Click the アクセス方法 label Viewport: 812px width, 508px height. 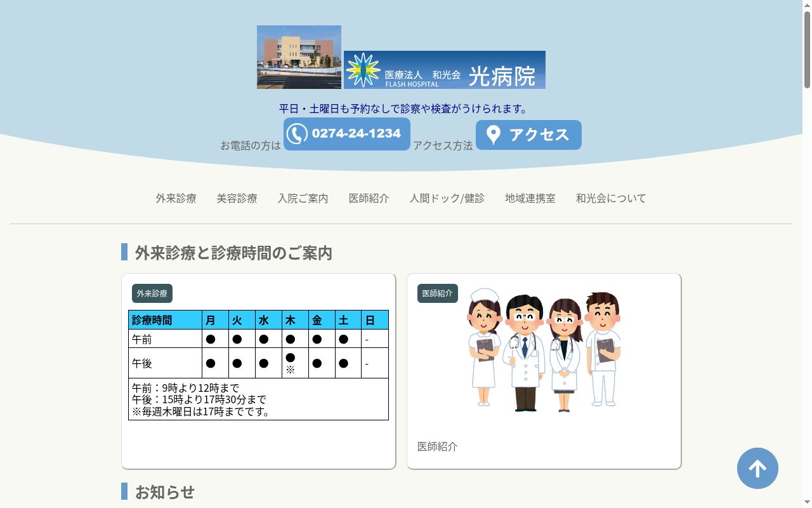click(x=443, y=145)
